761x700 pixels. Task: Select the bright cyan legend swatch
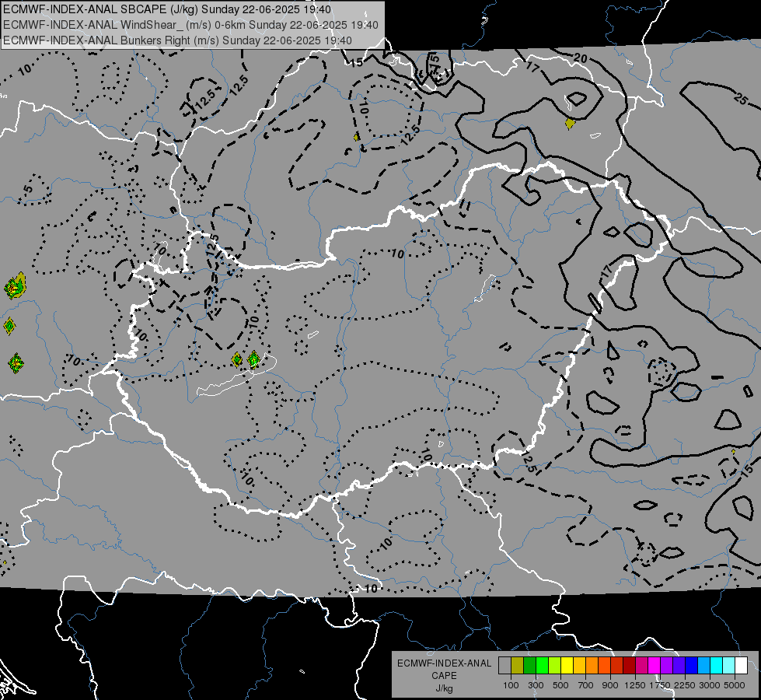click(x=717, y=666)
